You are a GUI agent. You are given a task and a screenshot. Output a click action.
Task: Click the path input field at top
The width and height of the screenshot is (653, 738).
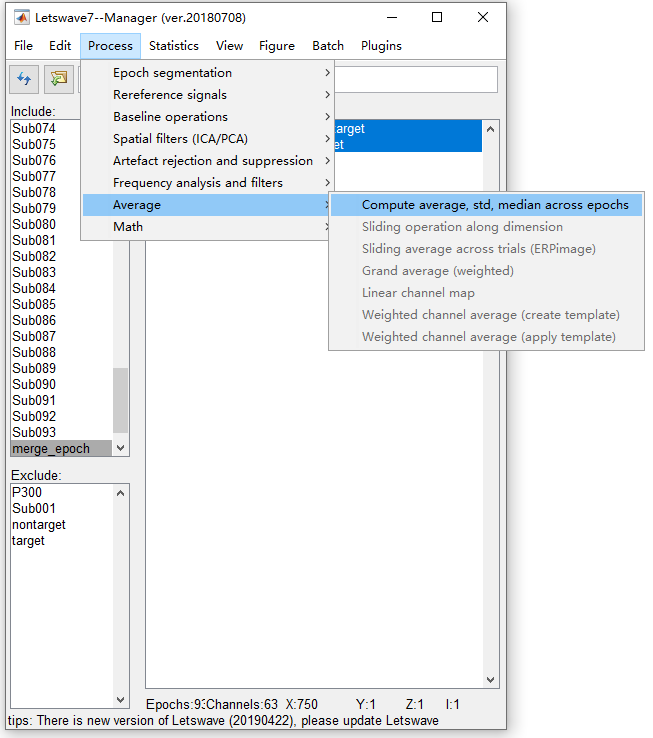point(416,79)
